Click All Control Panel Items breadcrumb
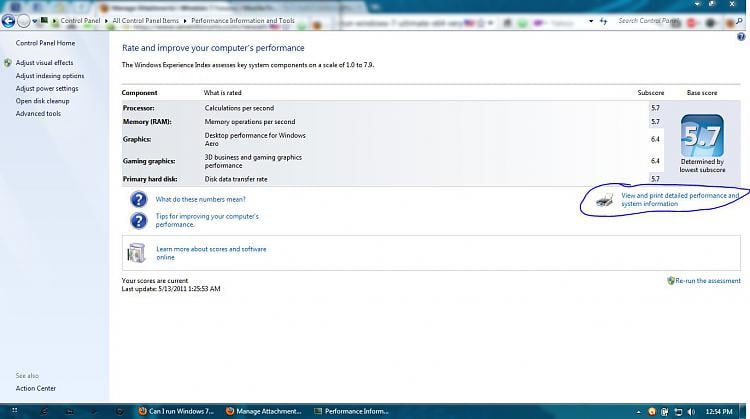The image size is (750, 419). (x=145, y=21)
